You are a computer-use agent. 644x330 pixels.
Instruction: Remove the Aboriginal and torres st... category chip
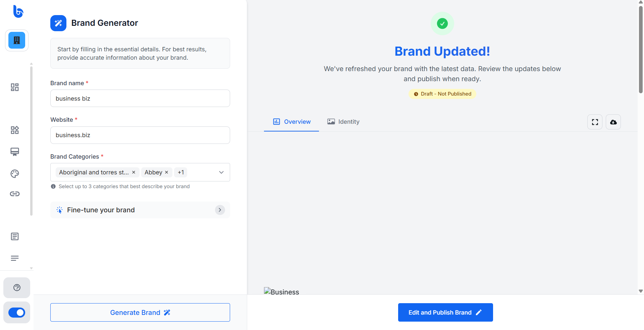tap(133, 172)
